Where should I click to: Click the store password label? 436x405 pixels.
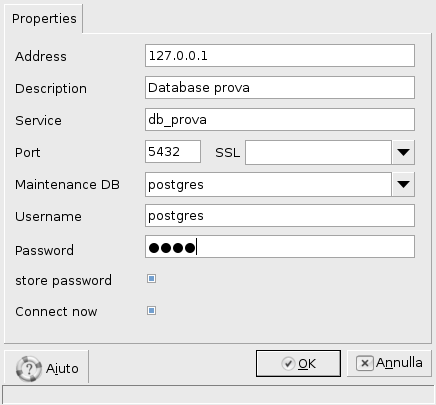point(63,281)
